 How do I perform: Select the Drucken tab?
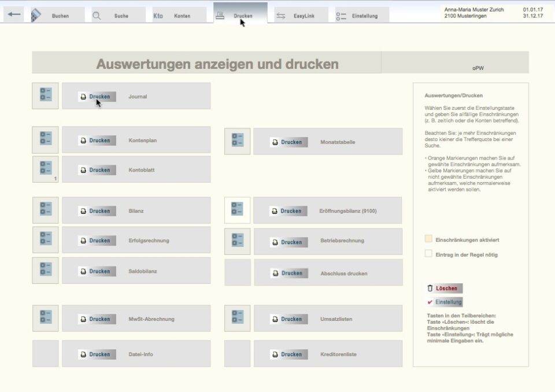click(240, 14)
